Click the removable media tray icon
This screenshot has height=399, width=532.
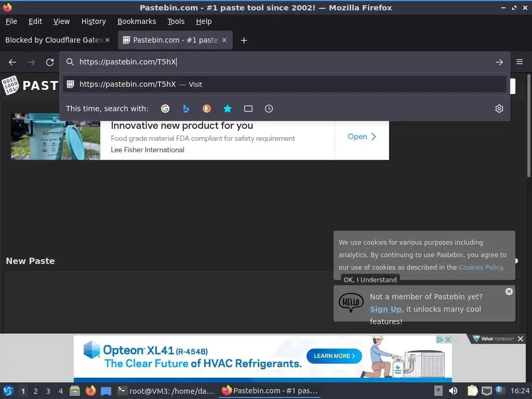[x=438, y=391]
